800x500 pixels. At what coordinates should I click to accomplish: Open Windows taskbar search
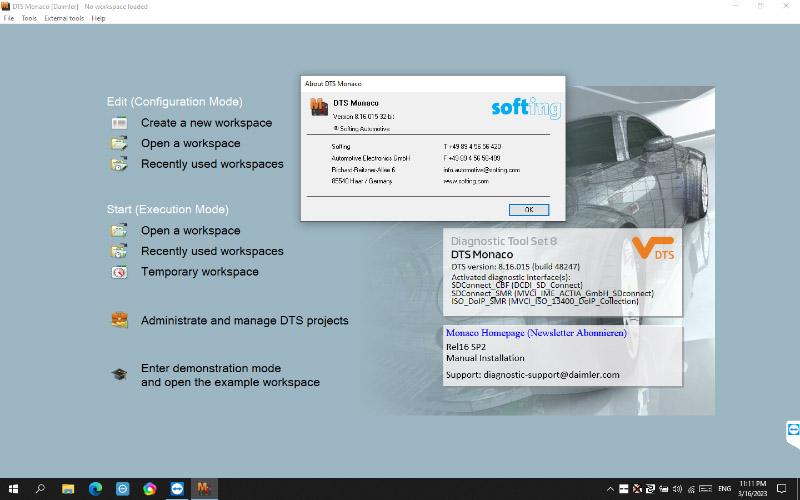tap(40, 489)
